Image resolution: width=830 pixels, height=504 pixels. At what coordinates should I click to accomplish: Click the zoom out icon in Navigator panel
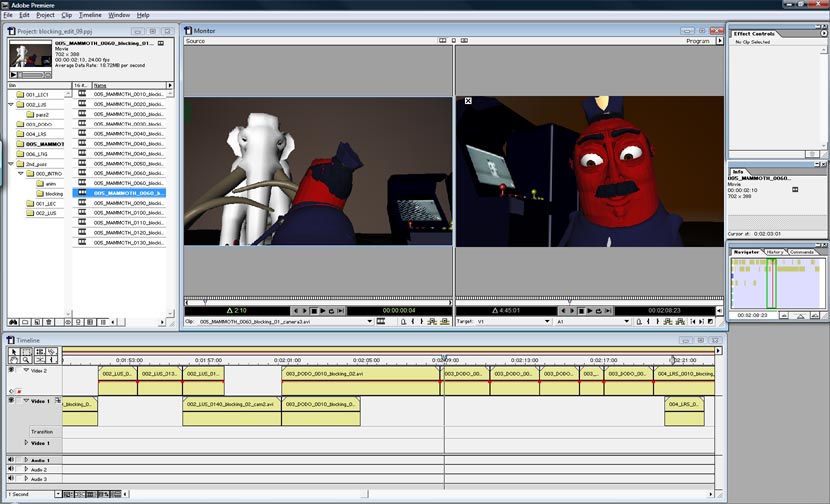(784, 316)
